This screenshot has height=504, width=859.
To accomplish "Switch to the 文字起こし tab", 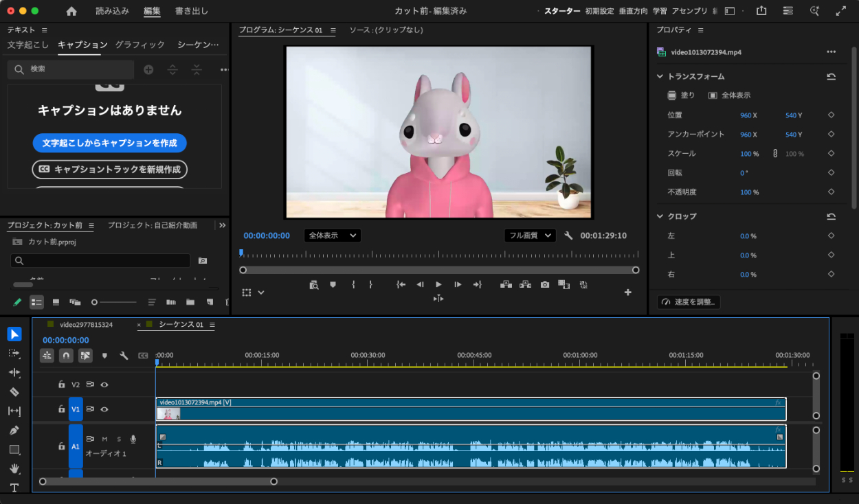I will click(x=28, y=45).
